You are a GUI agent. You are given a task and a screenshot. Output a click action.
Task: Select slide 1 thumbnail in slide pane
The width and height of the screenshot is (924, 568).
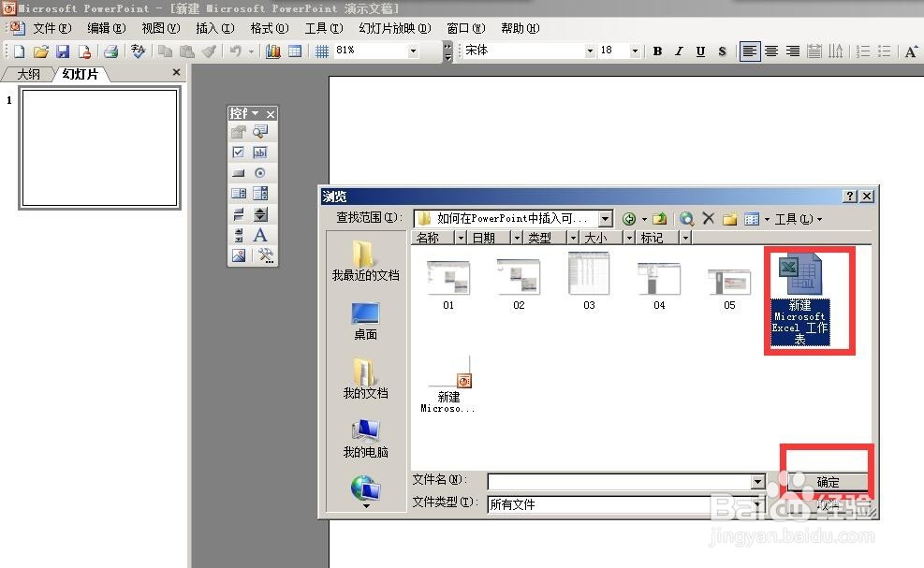pyautogui.click(x=99, y=147)
